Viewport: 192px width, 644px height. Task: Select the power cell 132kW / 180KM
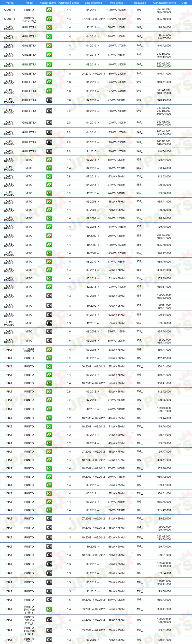(x=117, y=19)
